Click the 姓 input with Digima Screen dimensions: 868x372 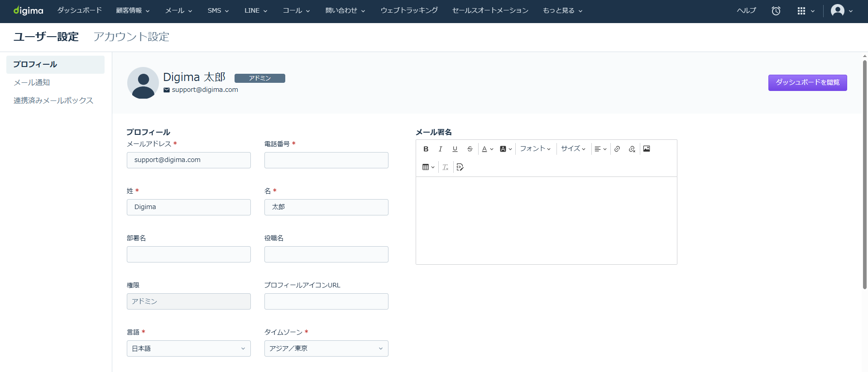(x=189, y=207)
